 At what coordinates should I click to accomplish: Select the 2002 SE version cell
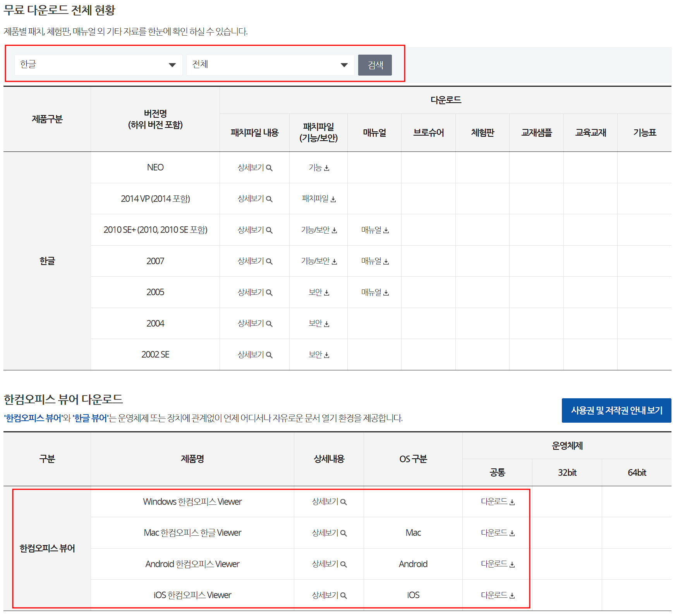tap(155, 354)
